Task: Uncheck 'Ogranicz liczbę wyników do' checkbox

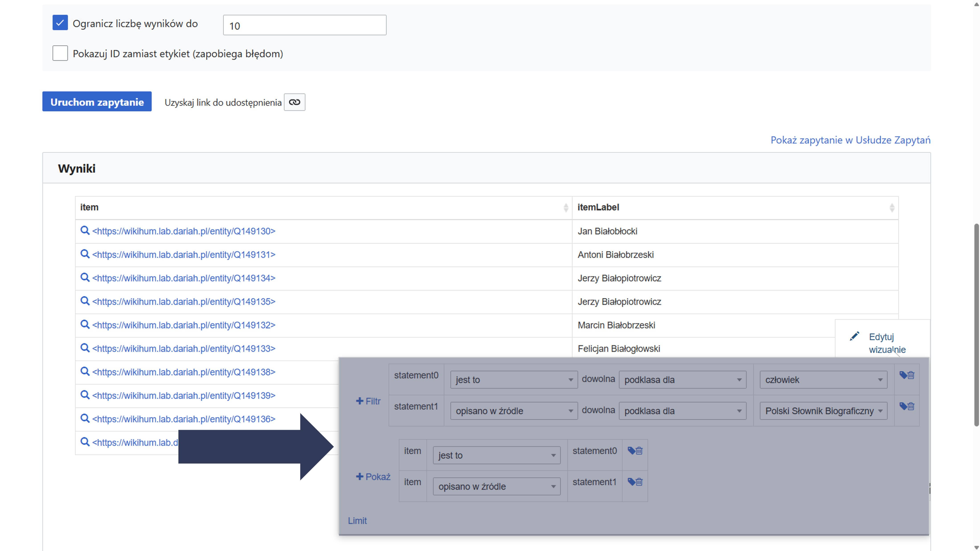Action: tap(60, 23)
